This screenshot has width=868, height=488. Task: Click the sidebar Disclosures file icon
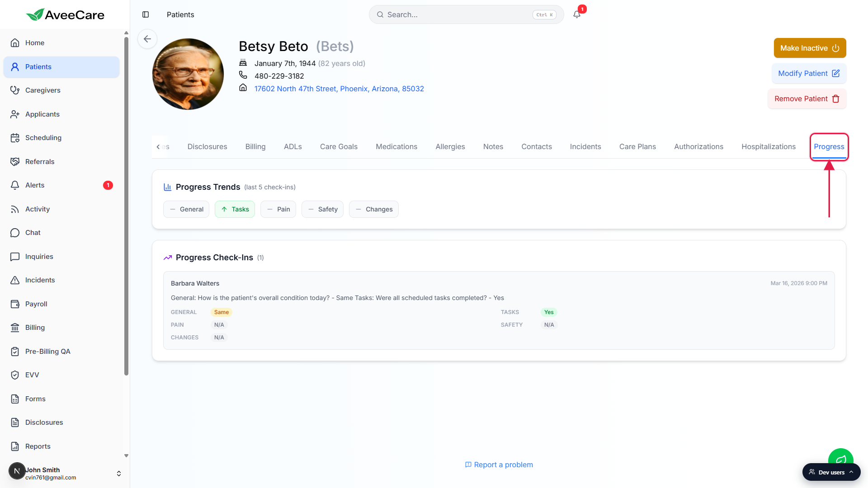pyautogui.click(x=15, y=422)
